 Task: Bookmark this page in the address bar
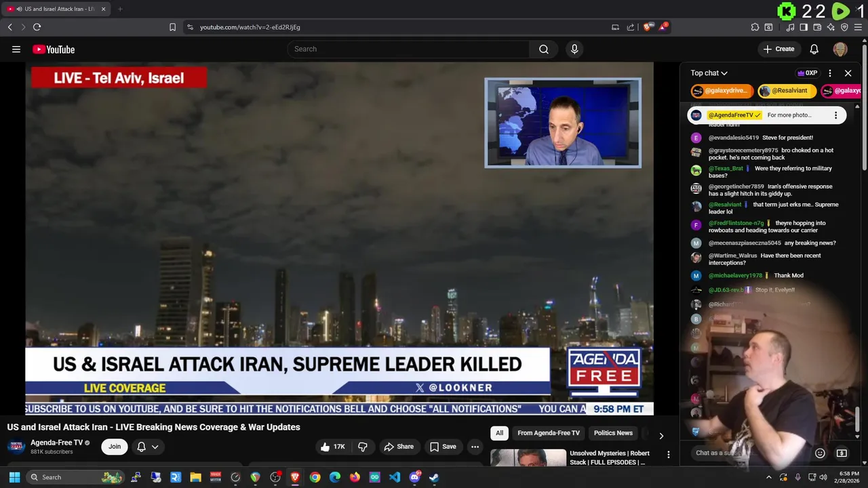pyautogui.click(x=172, y=27)
